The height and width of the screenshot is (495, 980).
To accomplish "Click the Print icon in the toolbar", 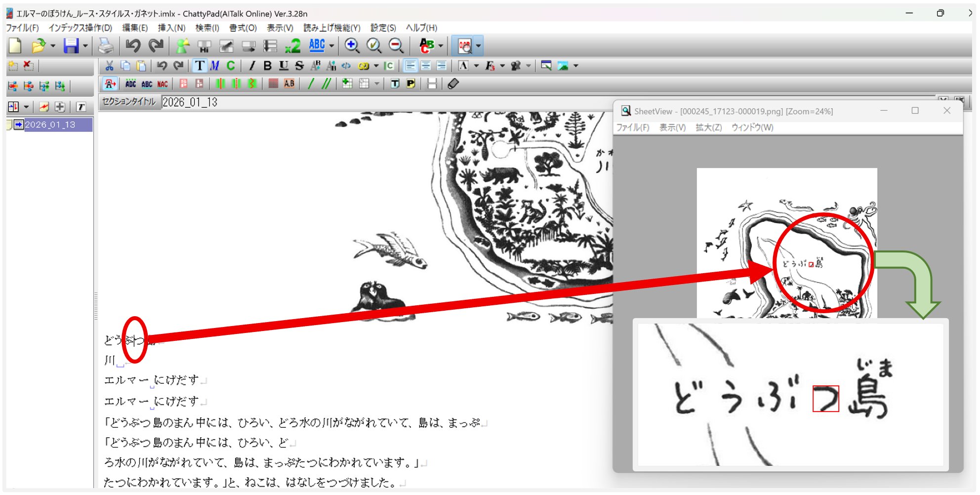I will click(x=105, y=46).
